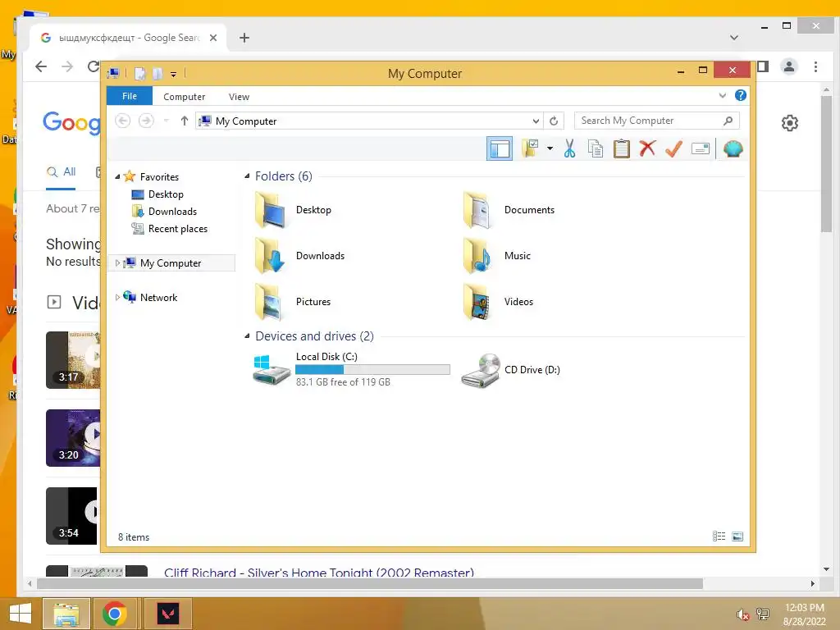Select My Computer in navigation pane

pos(171,263)
